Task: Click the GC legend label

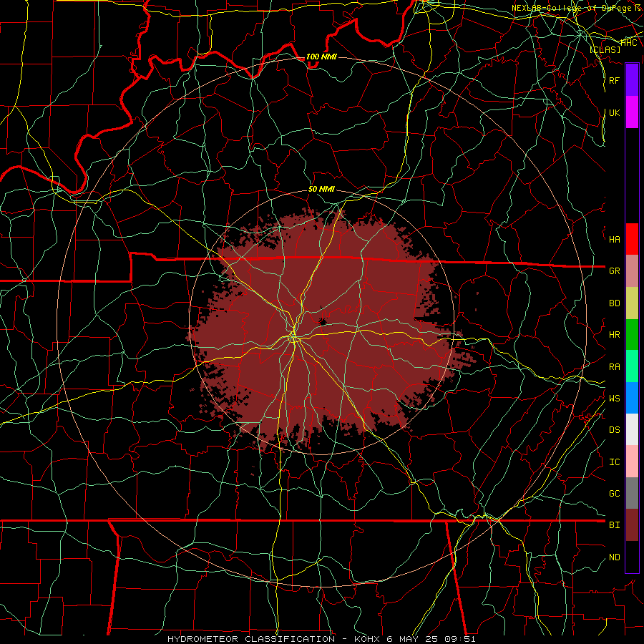Action: coord(615,494)
